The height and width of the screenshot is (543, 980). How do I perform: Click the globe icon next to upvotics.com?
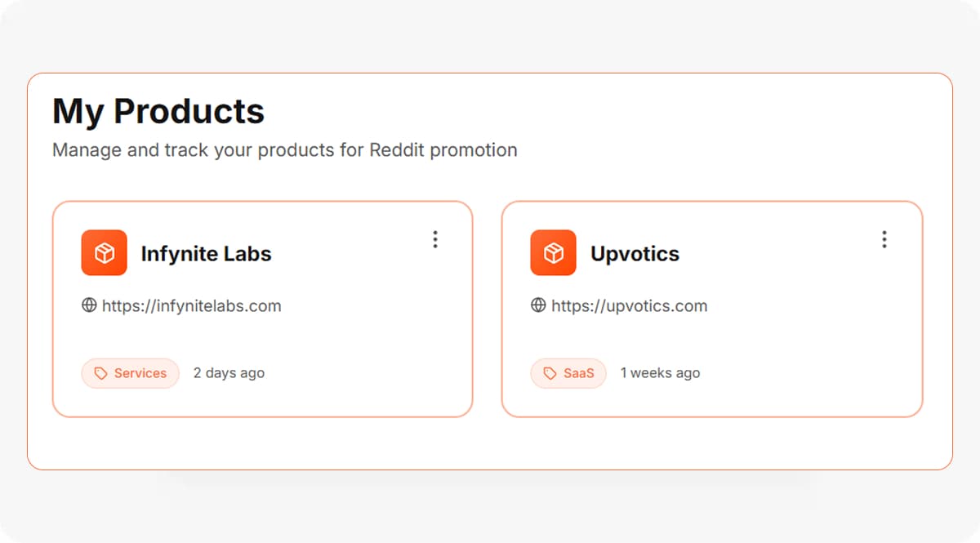click(537, 305)
